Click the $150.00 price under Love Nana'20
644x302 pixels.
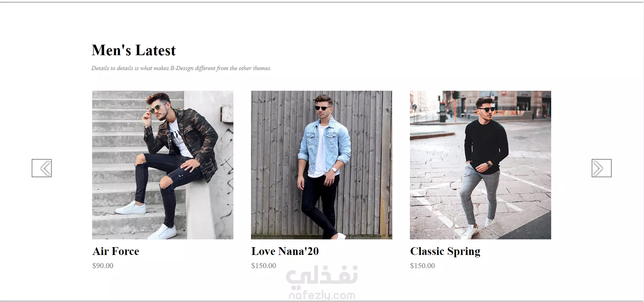(264, 266)
